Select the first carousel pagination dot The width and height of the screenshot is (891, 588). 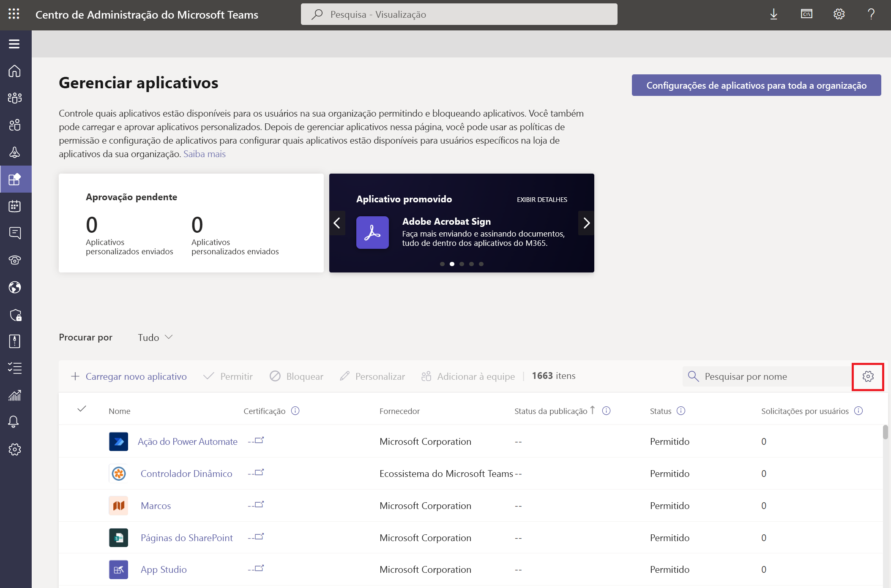tap(442, 264)
